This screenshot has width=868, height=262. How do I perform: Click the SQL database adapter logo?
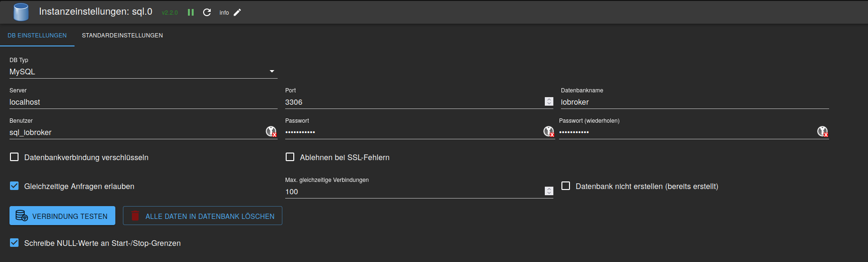tap(21, 12)
